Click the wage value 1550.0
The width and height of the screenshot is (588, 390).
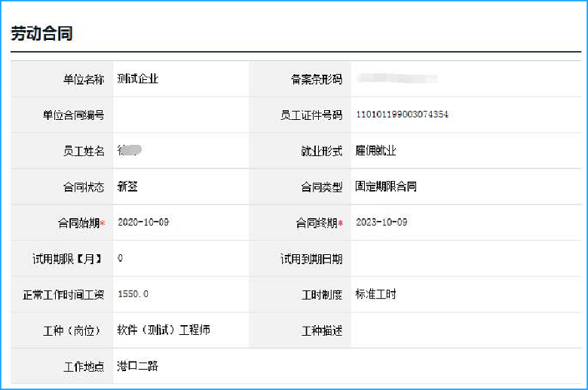(133, 294)
